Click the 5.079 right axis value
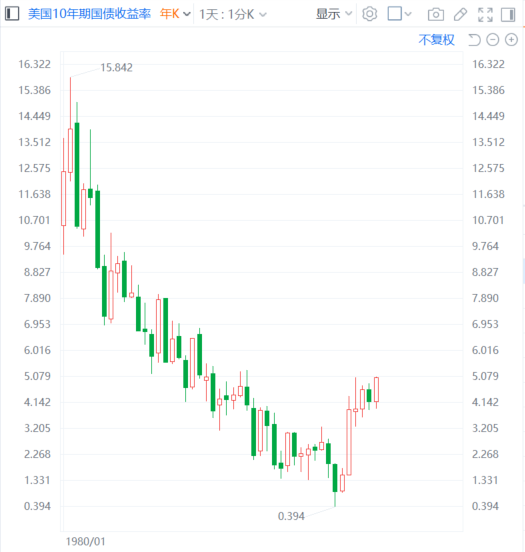525x552 pixels. tap(485, 376)
